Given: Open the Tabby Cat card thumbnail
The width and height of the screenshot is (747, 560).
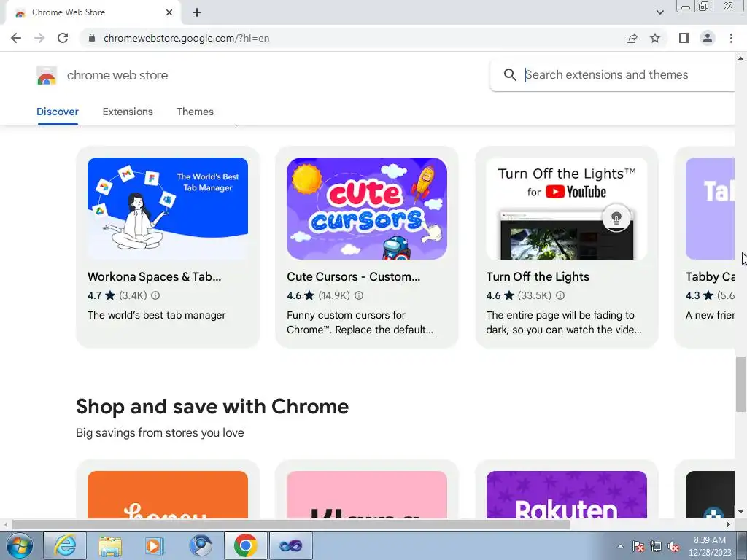Looking at the screenshot, I should coord(710,209).
